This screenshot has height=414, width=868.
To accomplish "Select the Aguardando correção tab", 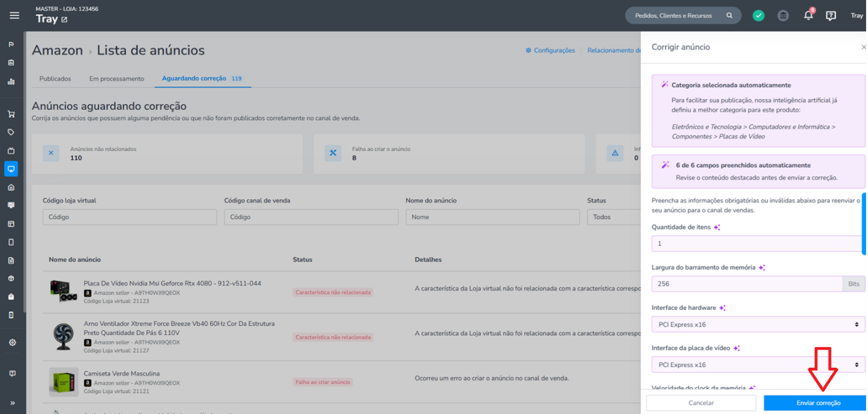I will (x=202, y=78).
